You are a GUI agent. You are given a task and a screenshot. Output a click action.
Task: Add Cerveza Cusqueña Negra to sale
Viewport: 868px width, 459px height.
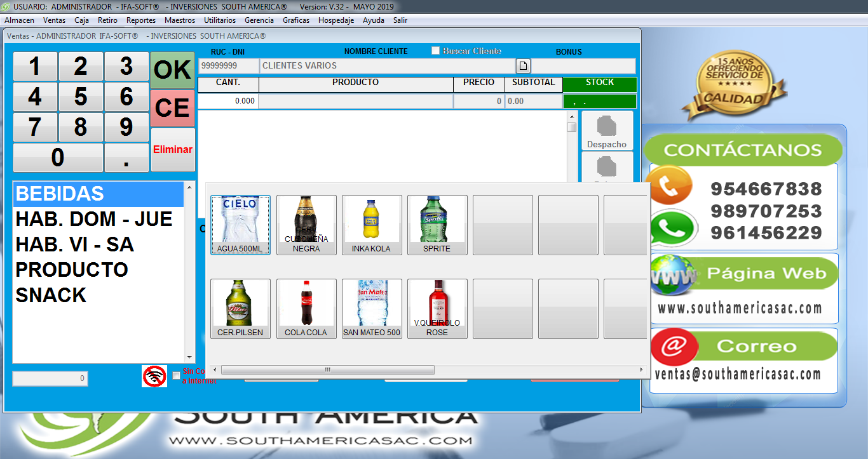(x=306, y=225)
